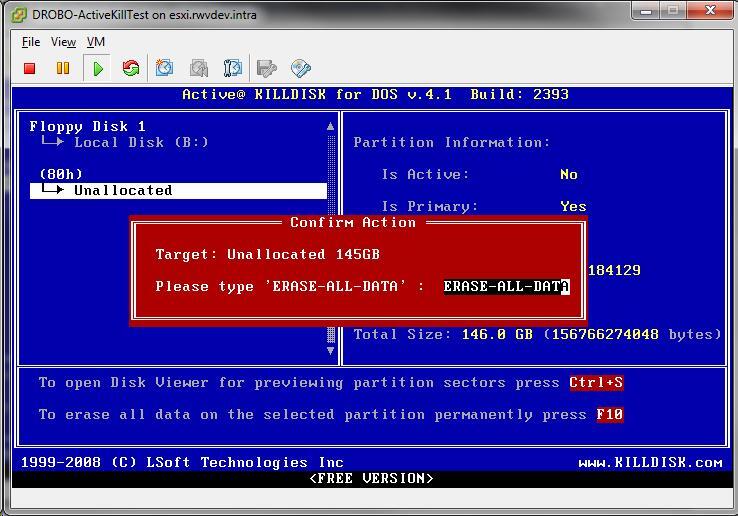738x516 pixels.
Task: Minimize the console window
Action: coord(646,11)
